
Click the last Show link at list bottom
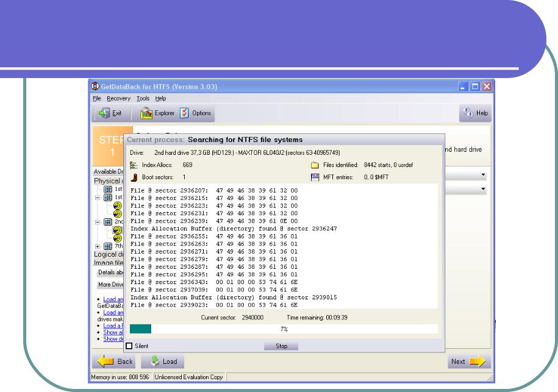click(x=113, y=339)
